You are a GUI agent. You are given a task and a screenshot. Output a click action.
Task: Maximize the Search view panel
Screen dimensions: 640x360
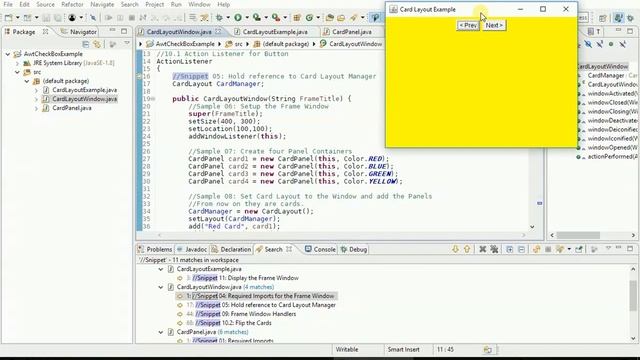click(x=630, y=248)
